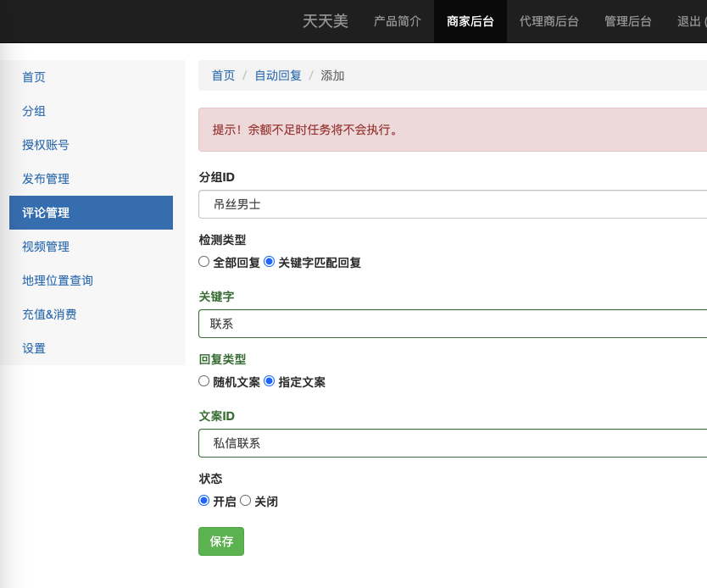Select the 全部回复 radio option
The height and width of the screenshot is (588, 707).
click(204, 262)
